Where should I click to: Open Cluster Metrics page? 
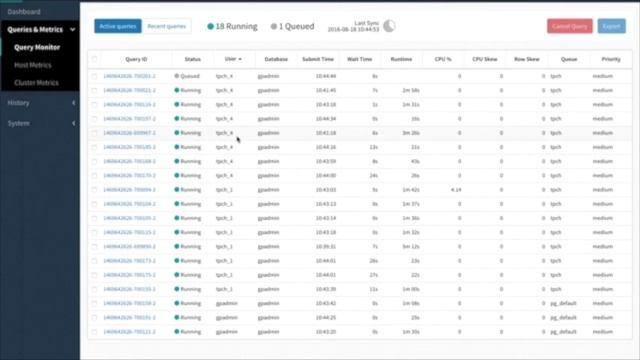tap(36, 83)
